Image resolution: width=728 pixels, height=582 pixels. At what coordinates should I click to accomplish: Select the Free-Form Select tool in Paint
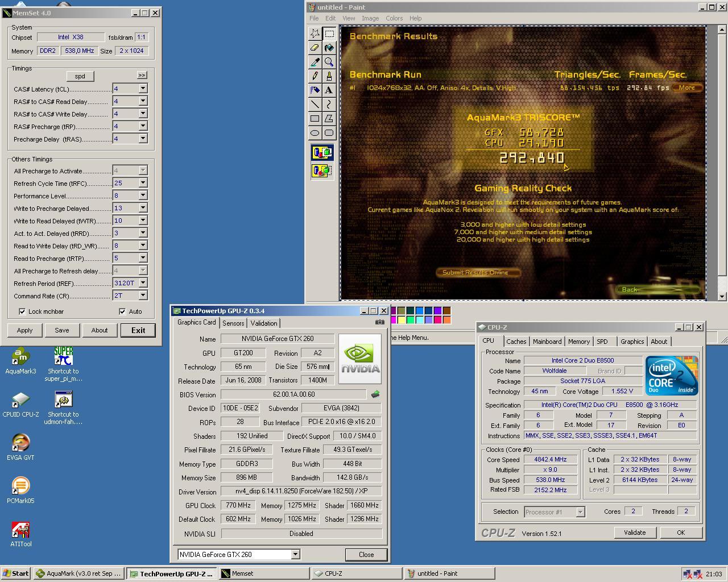click(x=315, y=34)
